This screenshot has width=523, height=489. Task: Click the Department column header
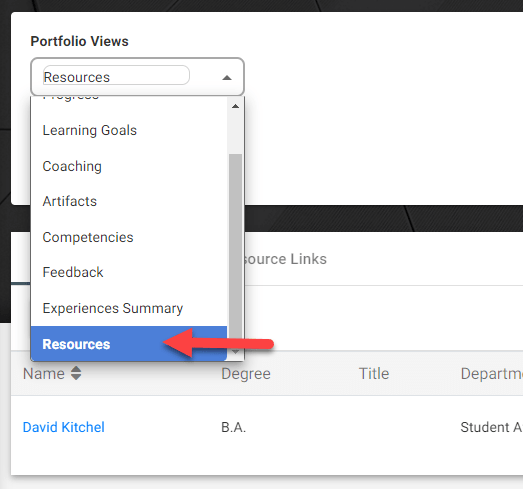[x=492, y=374]
